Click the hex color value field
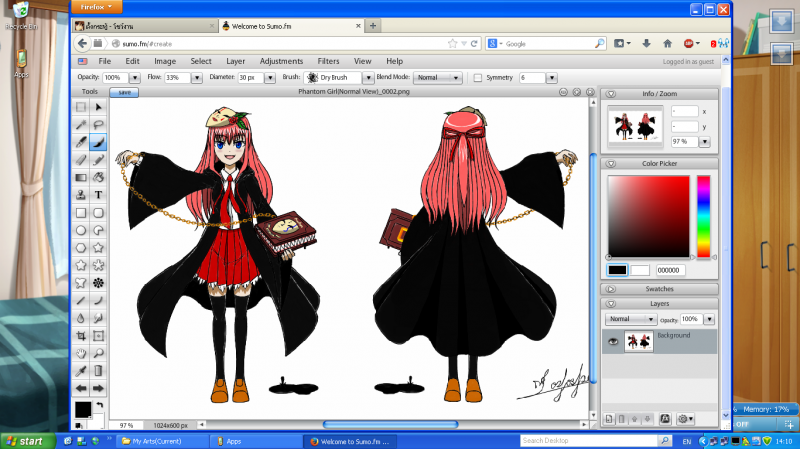Screen dimensions: 800x449 [669, 270]
